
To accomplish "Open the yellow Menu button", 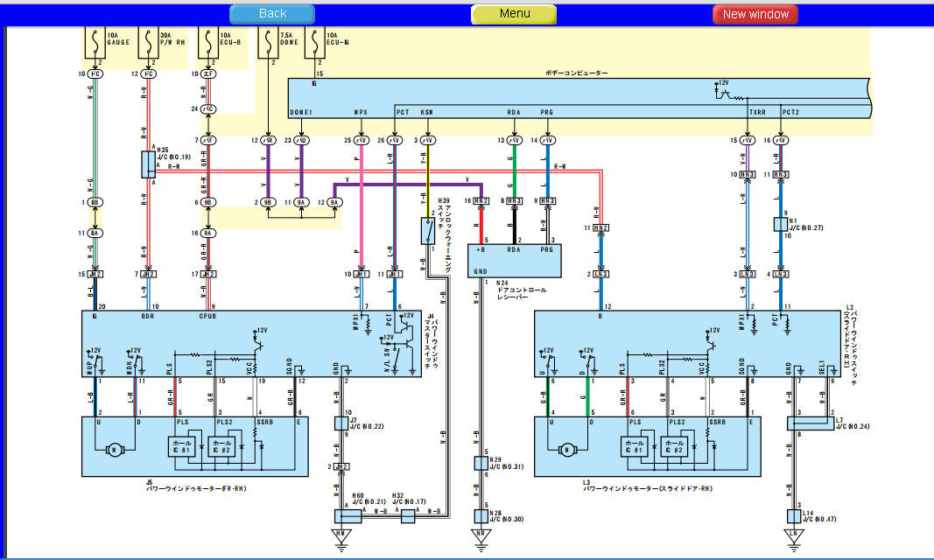I will 514,14.
